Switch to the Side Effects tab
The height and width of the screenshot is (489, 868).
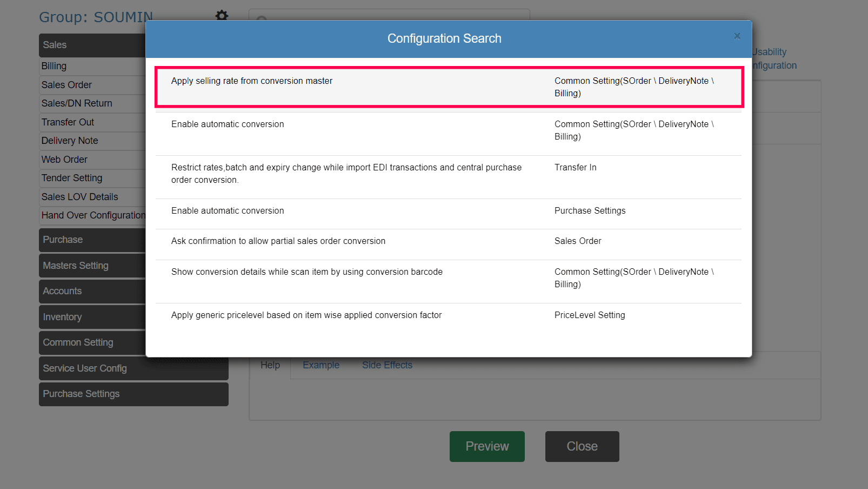[387, 365]
